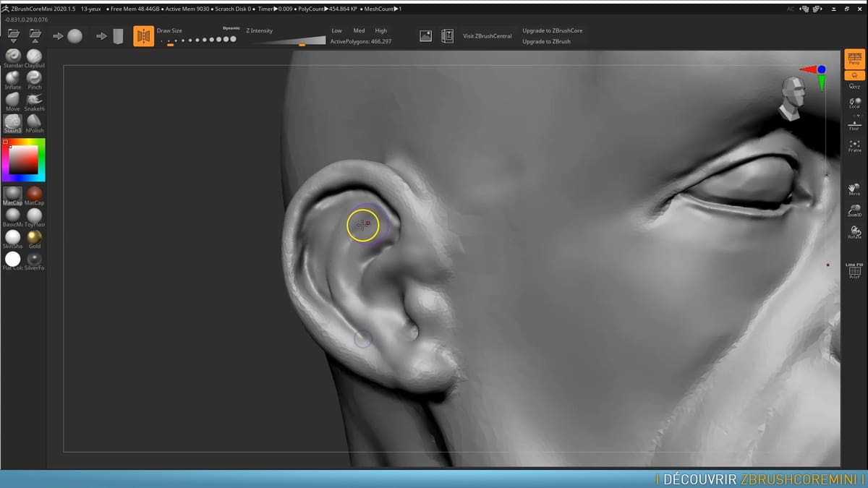868x488 pixels.
Task: Toggle Perspective view
Action: click(x=854, y=59)
